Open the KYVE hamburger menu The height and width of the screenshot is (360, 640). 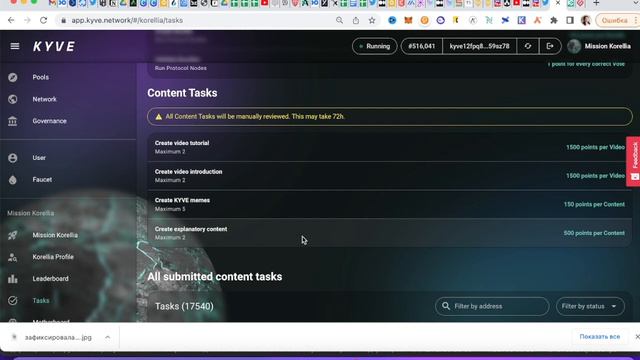[x=15, y=46]
